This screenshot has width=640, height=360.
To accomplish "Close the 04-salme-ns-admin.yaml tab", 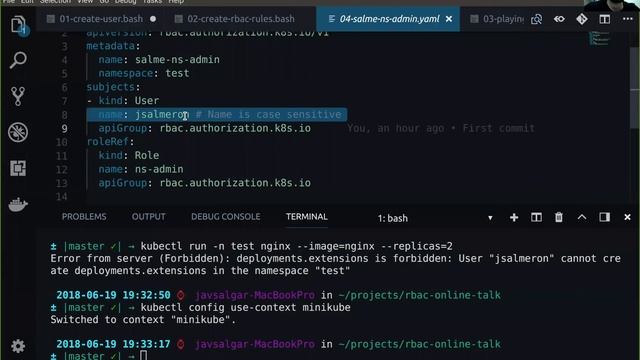I will 449,19.
